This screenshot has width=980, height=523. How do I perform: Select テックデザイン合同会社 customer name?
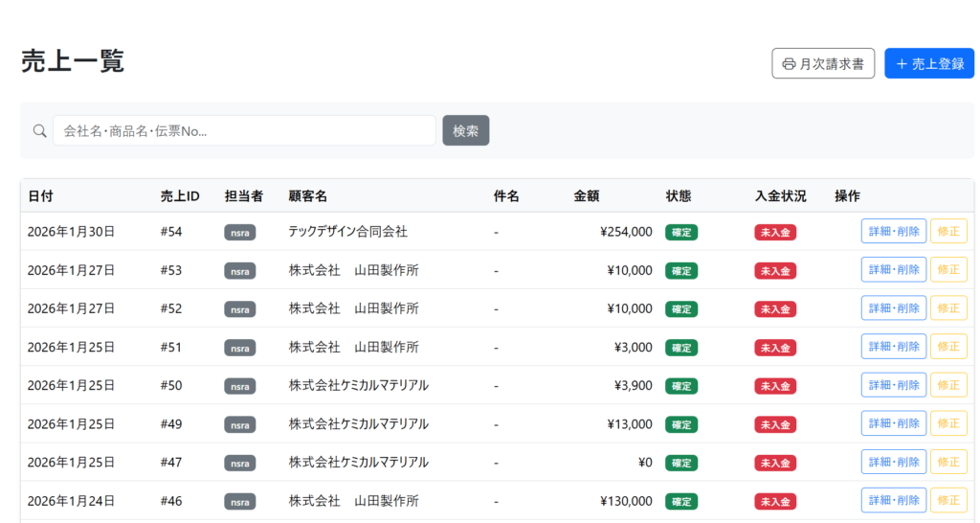pyautogui.click(x=347, y=232)
